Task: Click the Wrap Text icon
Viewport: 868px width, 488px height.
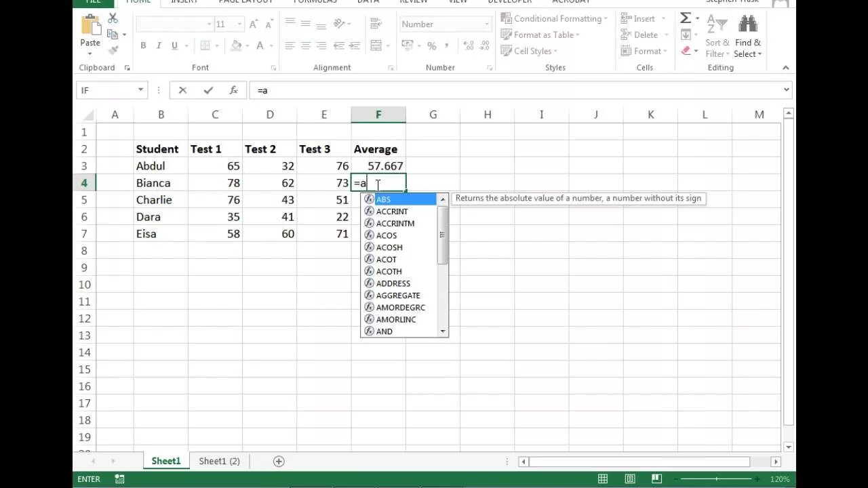Action: pyautogui.click(x=376, y=24)
